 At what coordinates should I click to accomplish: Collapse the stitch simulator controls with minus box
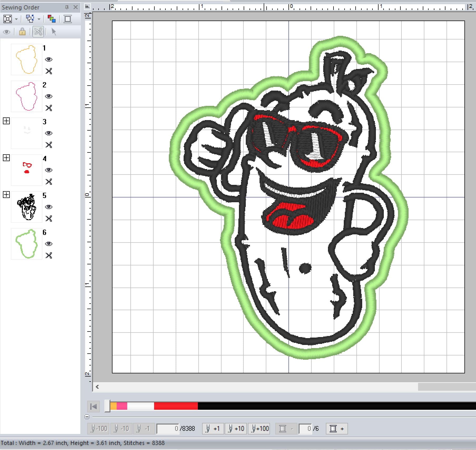coord(87,417)
